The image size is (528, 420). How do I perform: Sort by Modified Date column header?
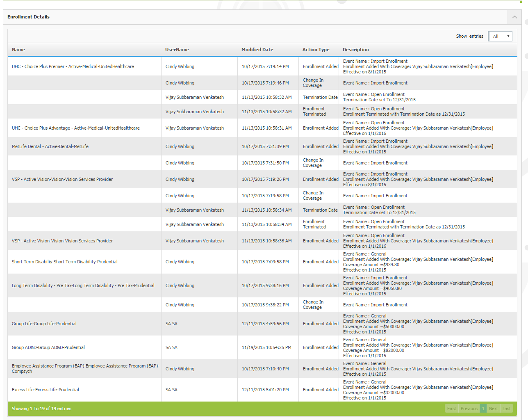pyautogui.click(x=257, y=50)
